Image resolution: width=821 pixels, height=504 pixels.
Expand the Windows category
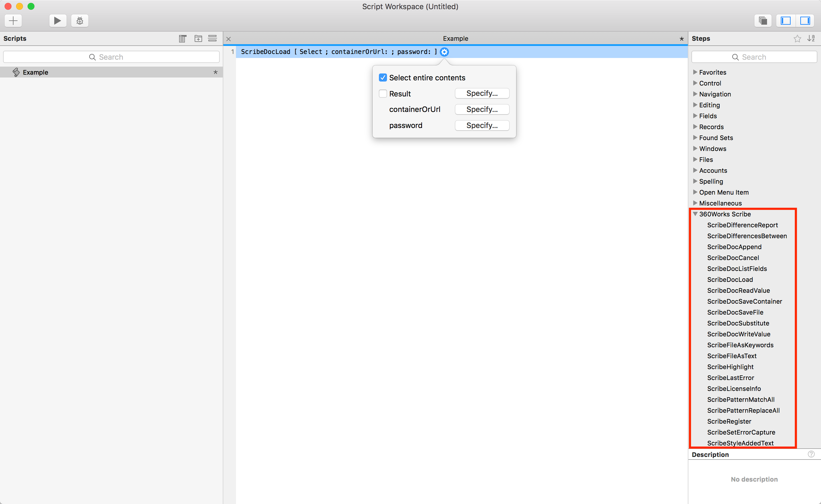pyautogui.click(x=695, y=148)
